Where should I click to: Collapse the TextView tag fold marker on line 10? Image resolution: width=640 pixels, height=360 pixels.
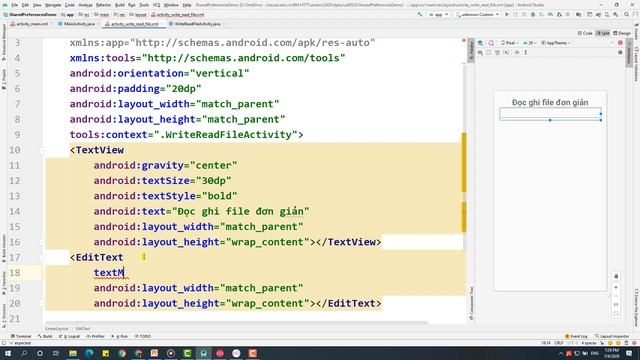click(42, 150)
